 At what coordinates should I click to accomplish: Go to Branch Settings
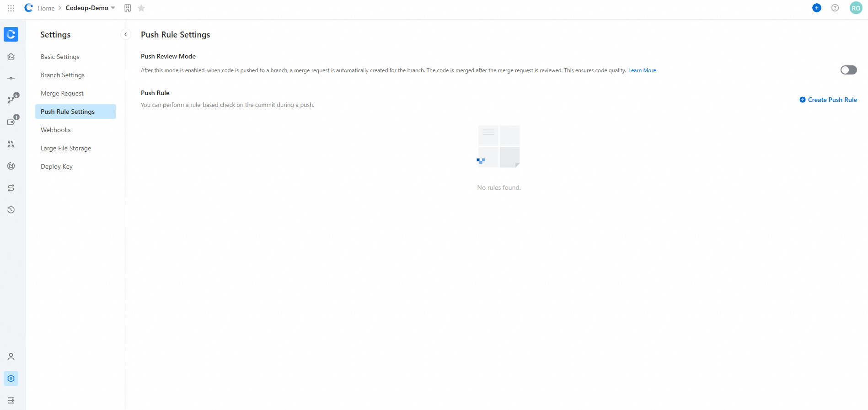(63, 75)
